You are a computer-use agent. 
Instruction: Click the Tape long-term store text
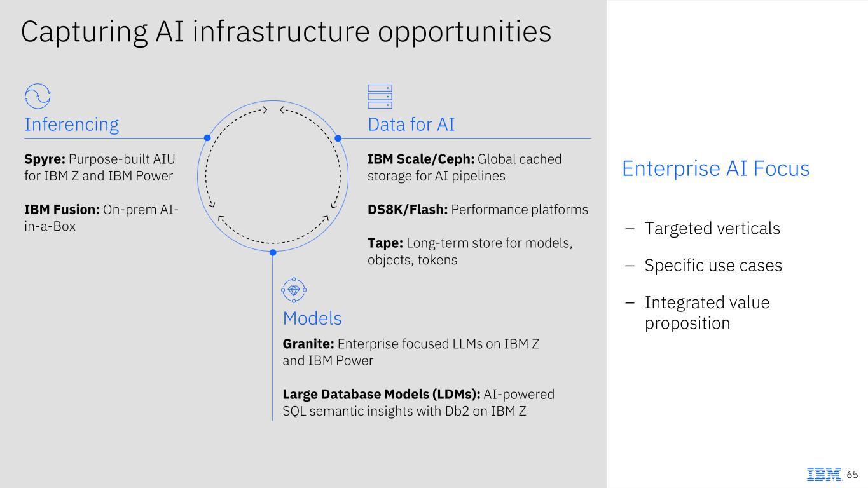(470, 251)
